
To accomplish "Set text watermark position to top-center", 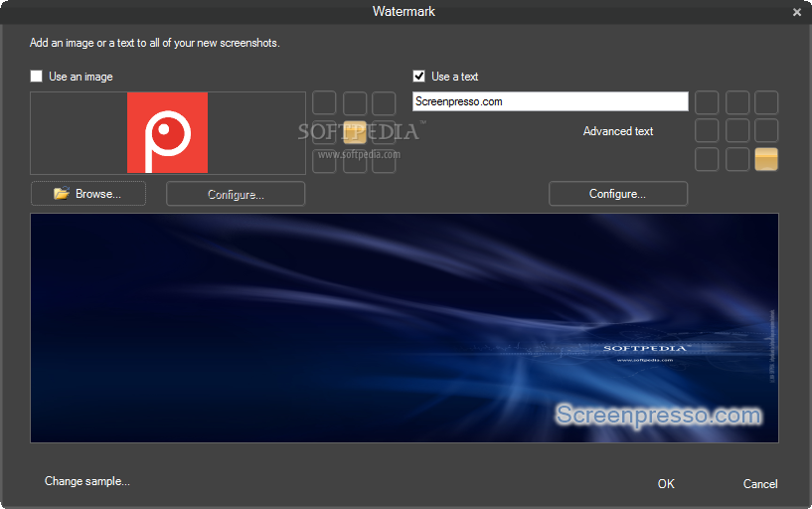I will click(x=736, y=102).
